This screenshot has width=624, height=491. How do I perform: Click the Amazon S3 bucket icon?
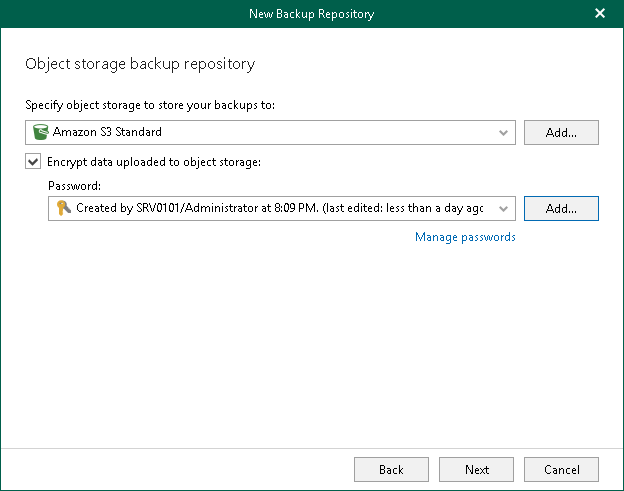40,132
